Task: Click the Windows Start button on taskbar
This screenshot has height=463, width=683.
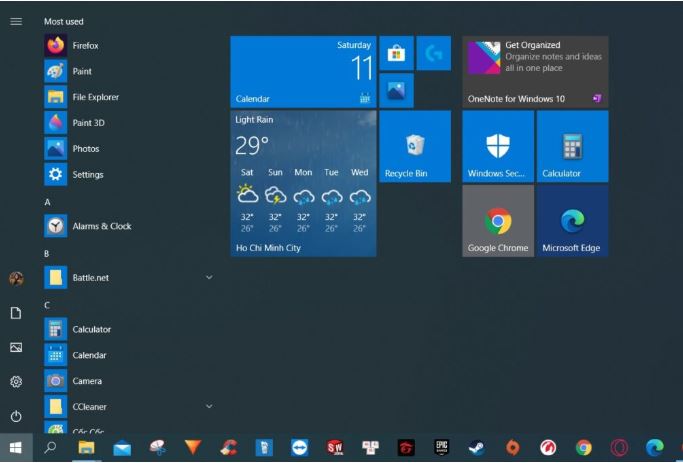Action: point(16,447)
